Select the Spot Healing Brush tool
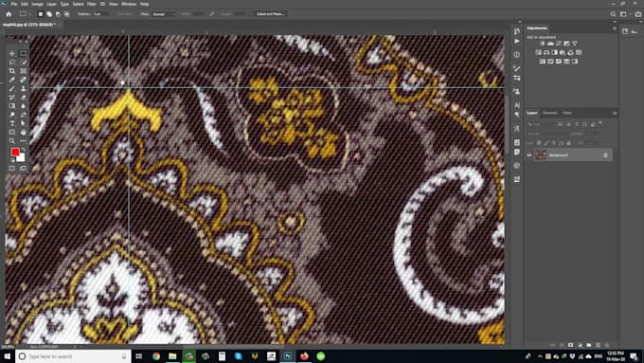The image size is (644, 363). tap(24, 80)
